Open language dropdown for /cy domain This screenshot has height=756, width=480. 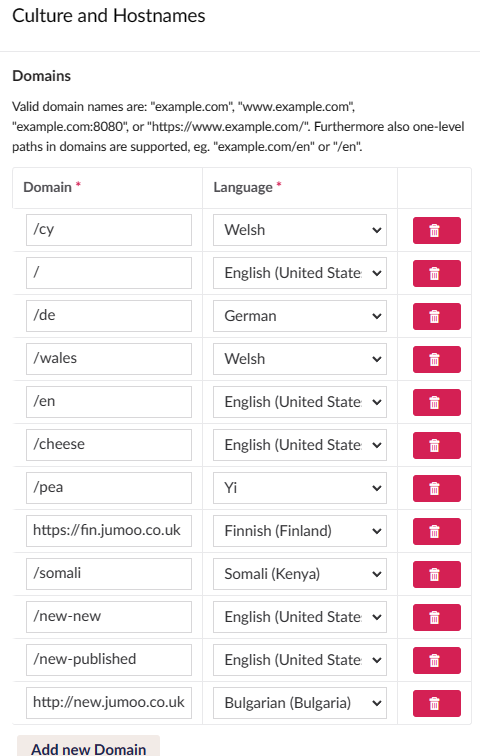click(x=300, y=230)
